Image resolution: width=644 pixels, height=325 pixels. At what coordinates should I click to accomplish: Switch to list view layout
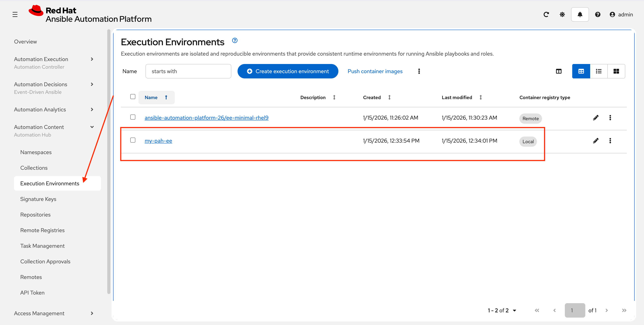pyautogui.click(x=599, y=71)
